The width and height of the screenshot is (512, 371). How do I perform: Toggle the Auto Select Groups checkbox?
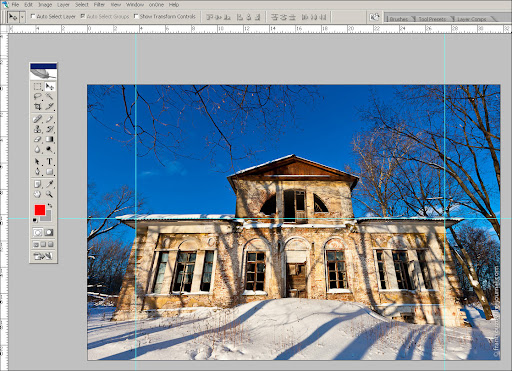tap(83, 16)
